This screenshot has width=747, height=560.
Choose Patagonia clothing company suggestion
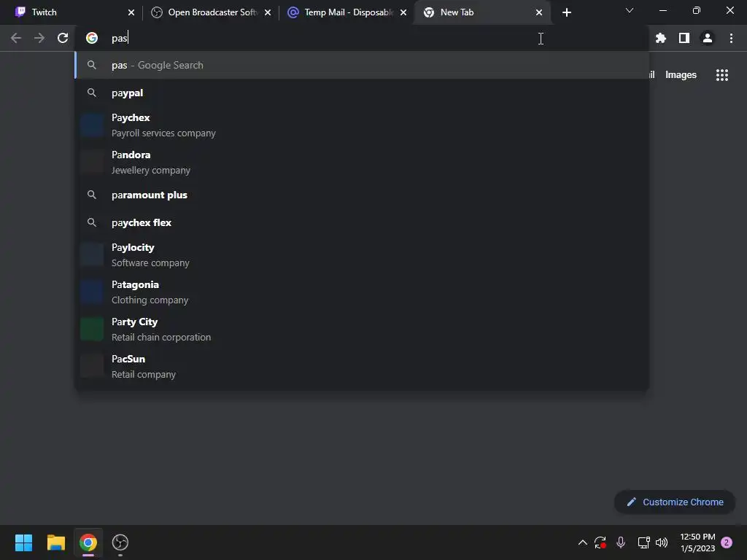(x=362, y=292)
